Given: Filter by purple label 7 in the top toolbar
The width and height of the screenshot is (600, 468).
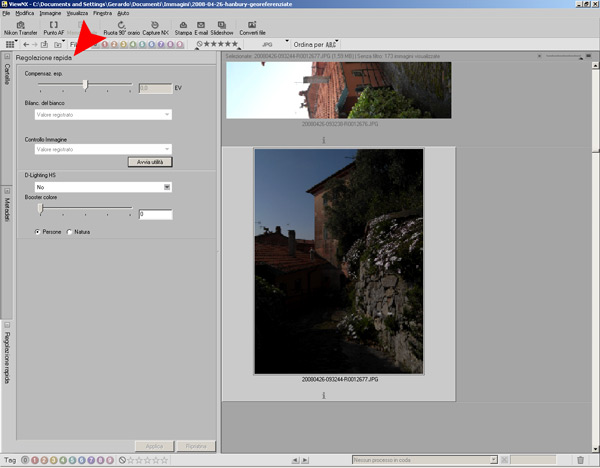Looking at the screenshot, I should click(161, 44).
